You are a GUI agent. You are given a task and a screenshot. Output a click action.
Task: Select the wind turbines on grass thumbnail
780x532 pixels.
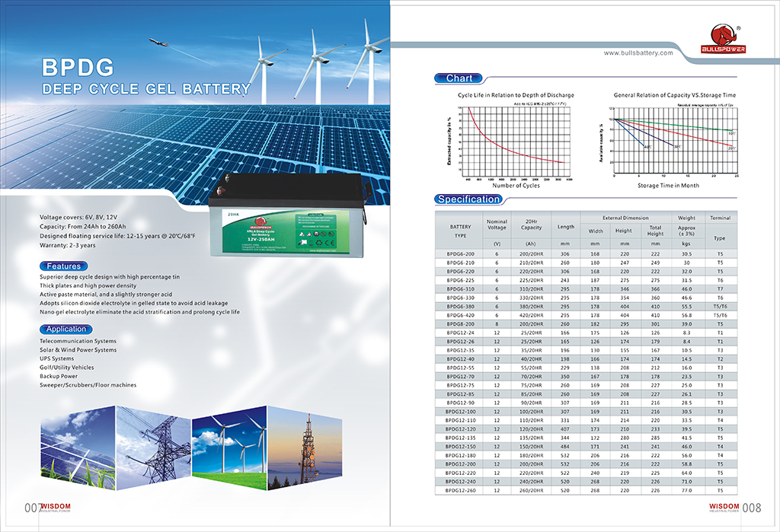click(229, 448)
